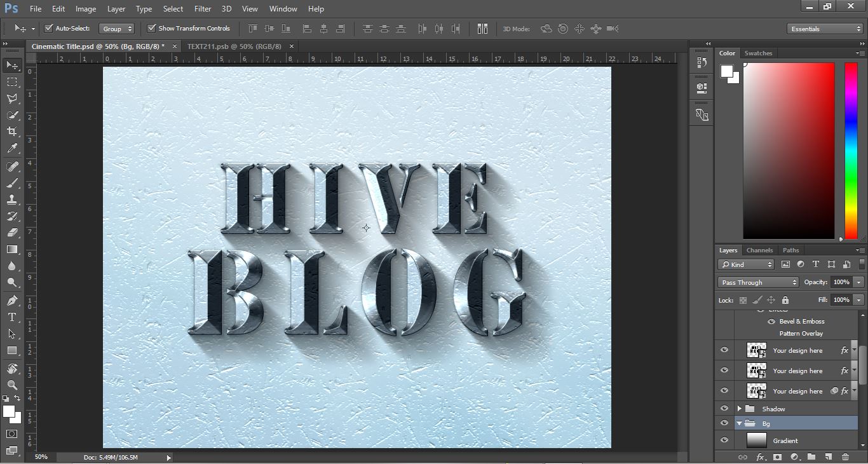Viewport: 868px width, 464px height.
Task: Select the Crop tool
Action: [12, 132]
